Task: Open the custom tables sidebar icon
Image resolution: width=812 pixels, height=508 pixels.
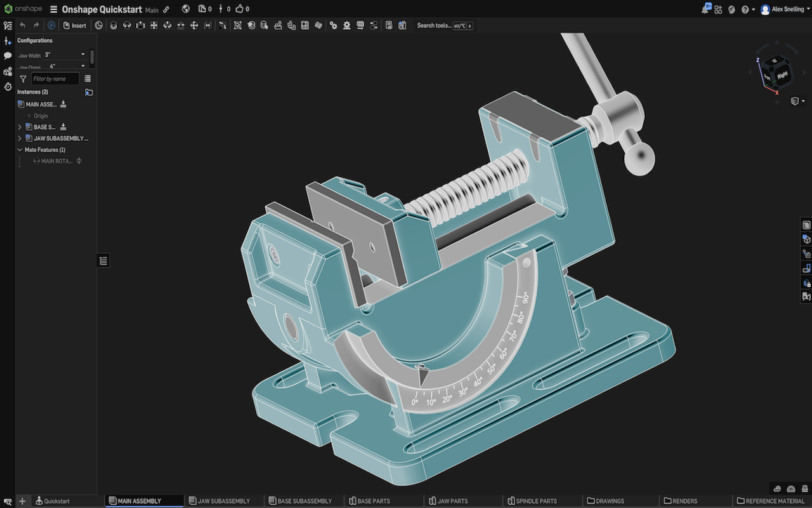Action: pyautogui.click(x=8, y=71)
